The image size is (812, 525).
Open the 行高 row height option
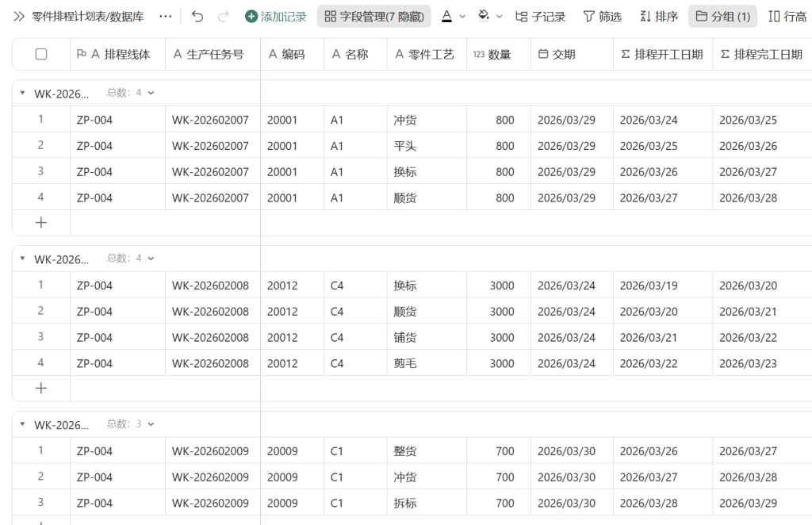(787, 17)
